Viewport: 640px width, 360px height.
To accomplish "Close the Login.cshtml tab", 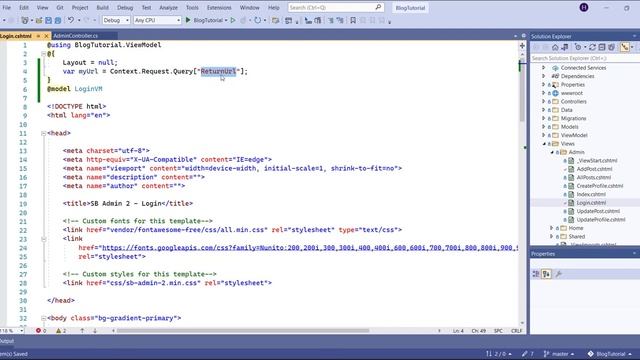I will 46,36.
